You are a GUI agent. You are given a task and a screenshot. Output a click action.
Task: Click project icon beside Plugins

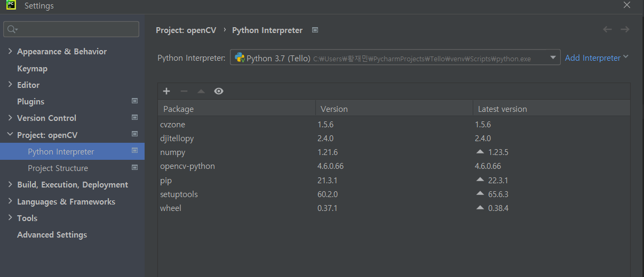[134, 101]
